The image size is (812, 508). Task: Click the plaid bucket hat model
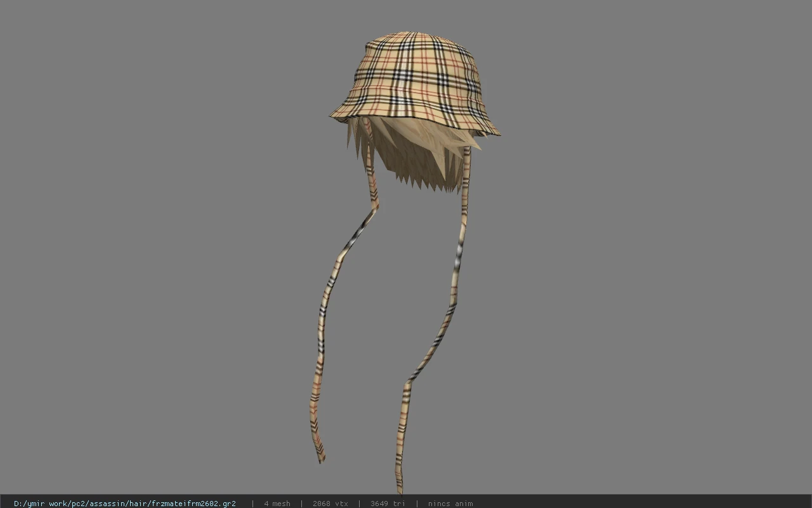(415, 84)
